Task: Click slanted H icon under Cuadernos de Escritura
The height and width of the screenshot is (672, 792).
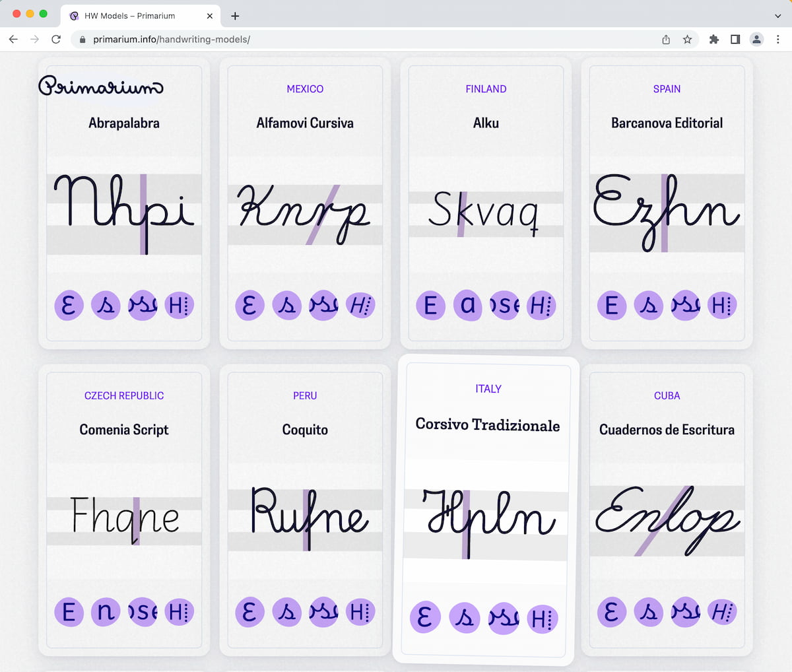Action: pos(721,612)
